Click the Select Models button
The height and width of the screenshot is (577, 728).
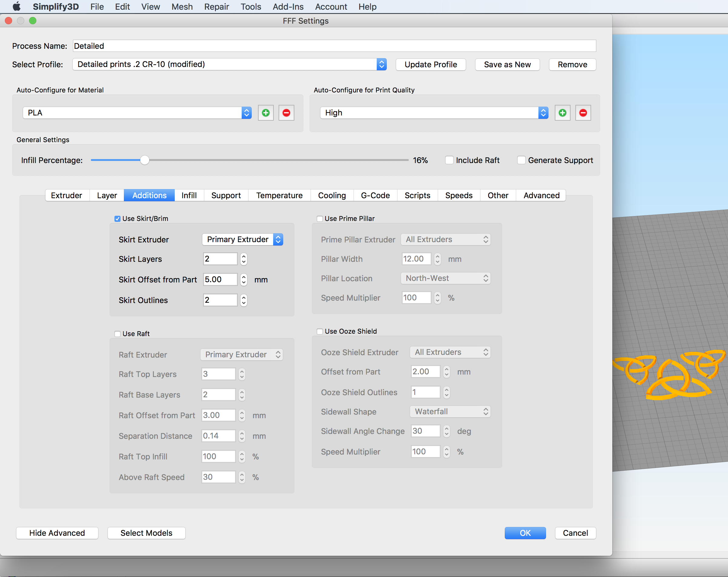(x=147, y=533)
